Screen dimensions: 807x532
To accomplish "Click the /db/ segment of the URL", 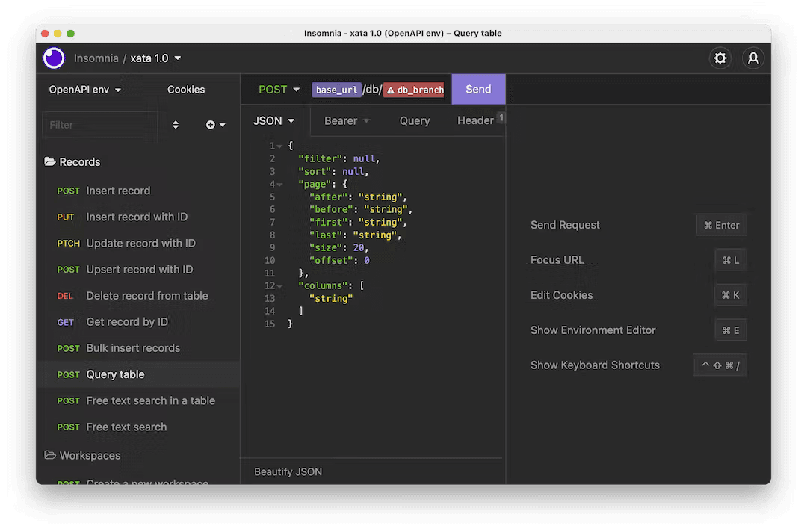I will pos(371,90).
